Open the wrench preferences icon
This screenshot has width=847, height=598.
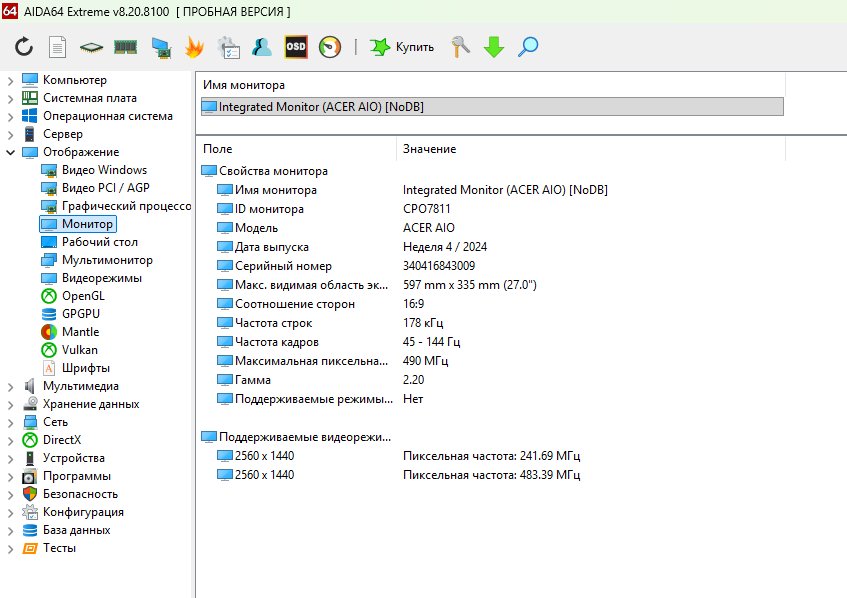460,47
